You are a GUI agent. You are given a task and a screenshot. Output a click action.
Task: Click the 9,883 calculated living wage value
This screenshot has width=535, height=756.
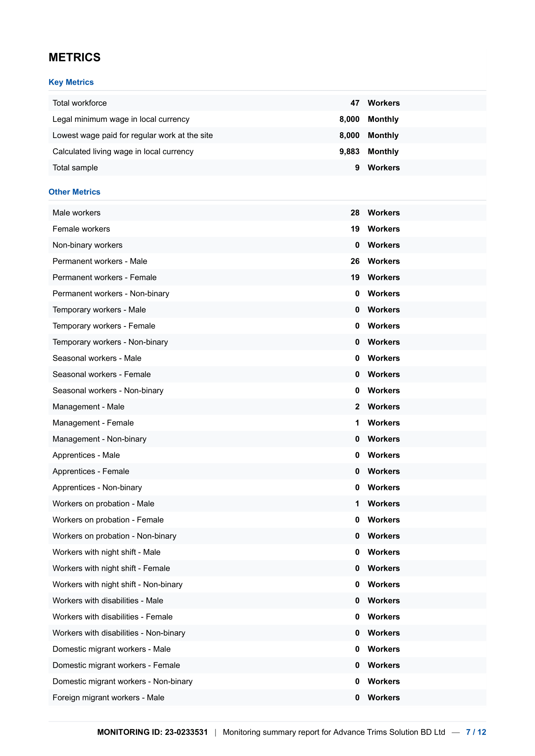pos(349,152)
